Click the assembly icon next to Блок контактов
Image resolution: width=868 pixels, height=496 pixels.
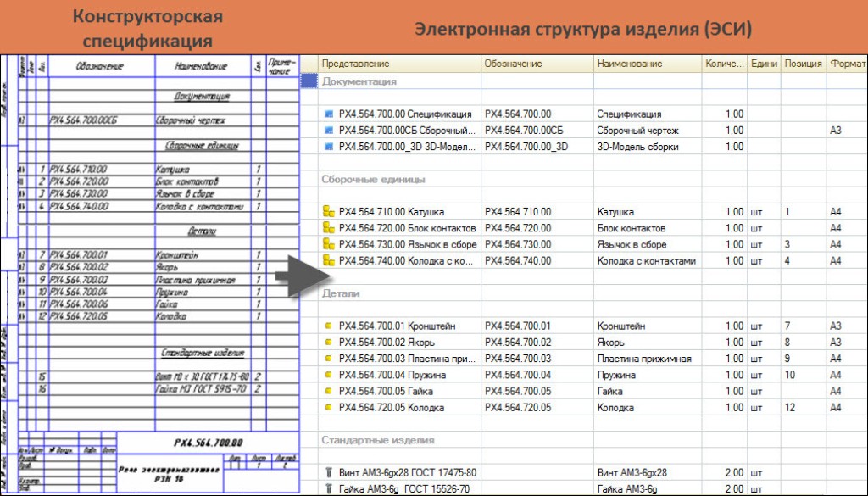pos(329,228)
